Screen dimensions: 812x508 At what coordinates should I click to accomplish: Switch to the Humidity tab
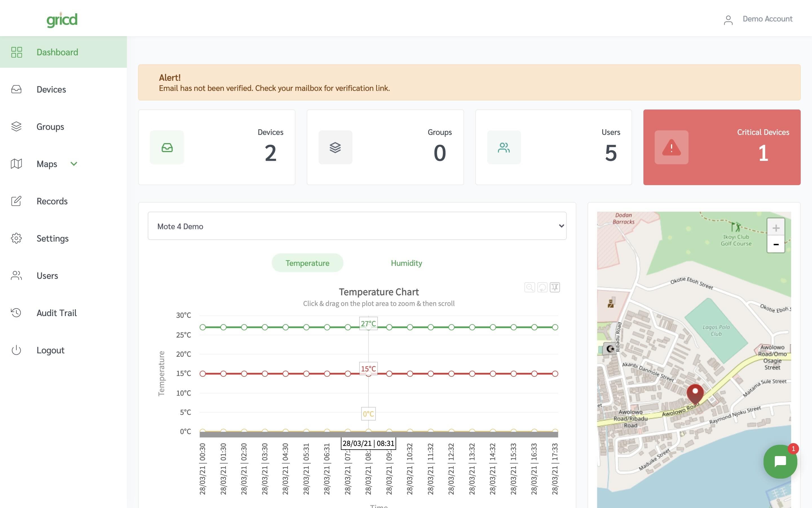tap(406, 263)
